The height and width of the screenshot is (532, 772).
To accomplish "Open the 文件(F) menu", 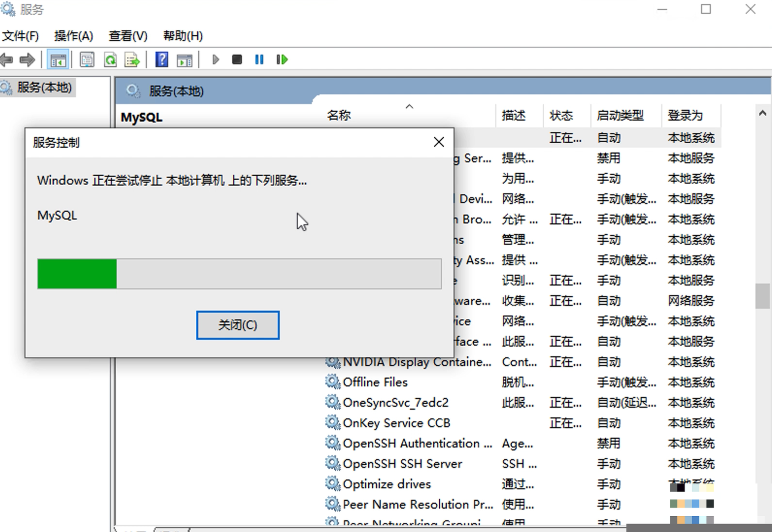I will pyautogui.click(x=20, y=36).
